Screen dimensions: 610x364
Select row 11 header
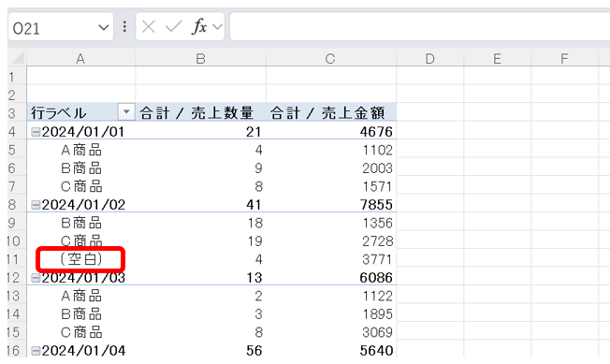click(17, 259)
